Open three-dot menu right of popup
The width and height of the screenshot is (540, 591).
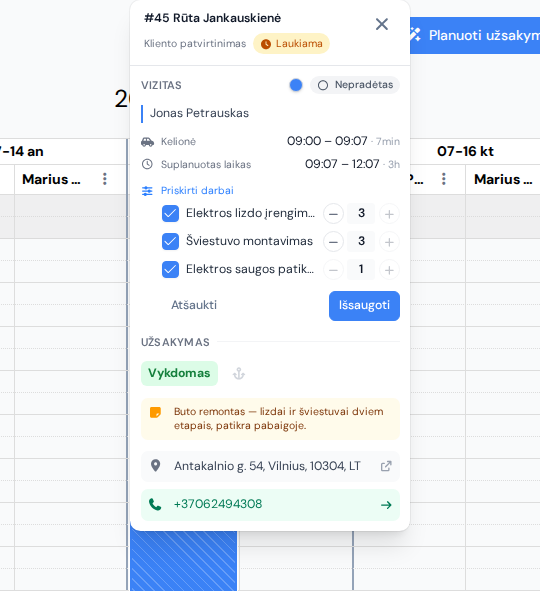[444, 179]
